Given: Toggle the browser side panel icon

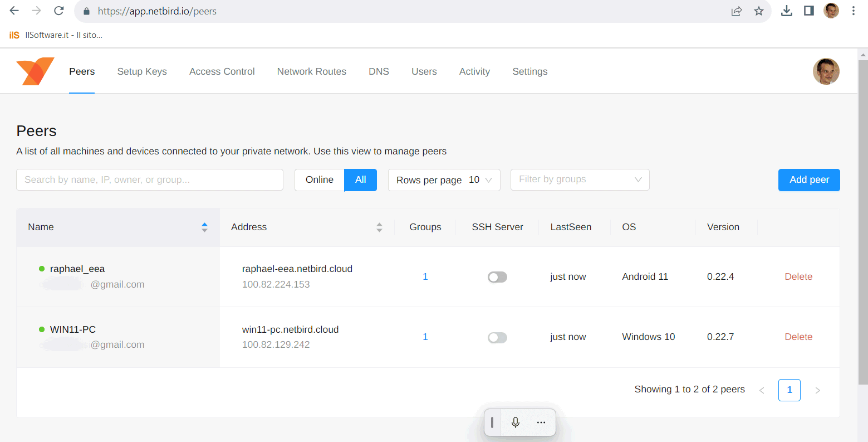Looking at the screenshot, I should (809, 11).
